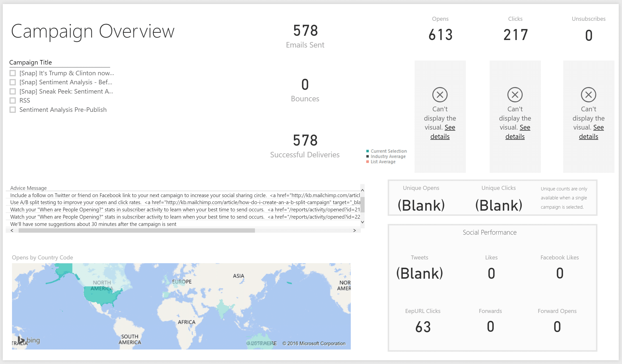The height and width of the screenshot is (364, 622).
Task: Check the Trump & Clinton campaign checkbox
Action: (13, 73)
